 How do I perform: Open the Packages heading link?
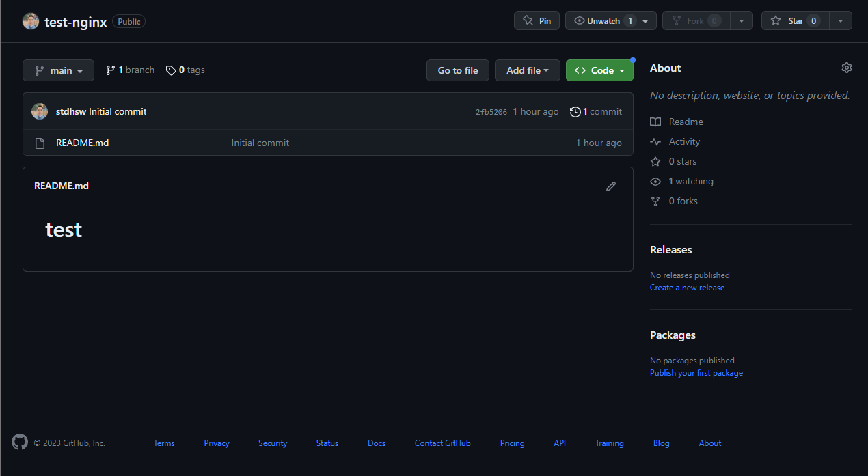click(673, 335)
